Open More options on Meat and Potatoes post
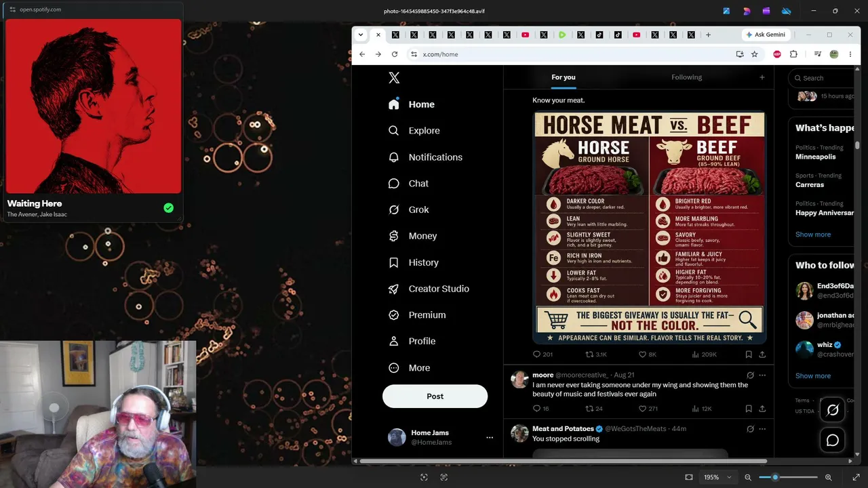 coord(762,429)
